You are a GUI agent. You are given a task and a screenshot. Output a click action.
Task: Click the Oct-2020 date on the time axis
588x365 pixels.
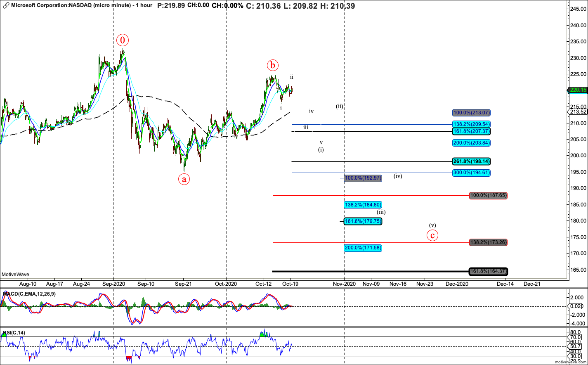pos(226,284)
